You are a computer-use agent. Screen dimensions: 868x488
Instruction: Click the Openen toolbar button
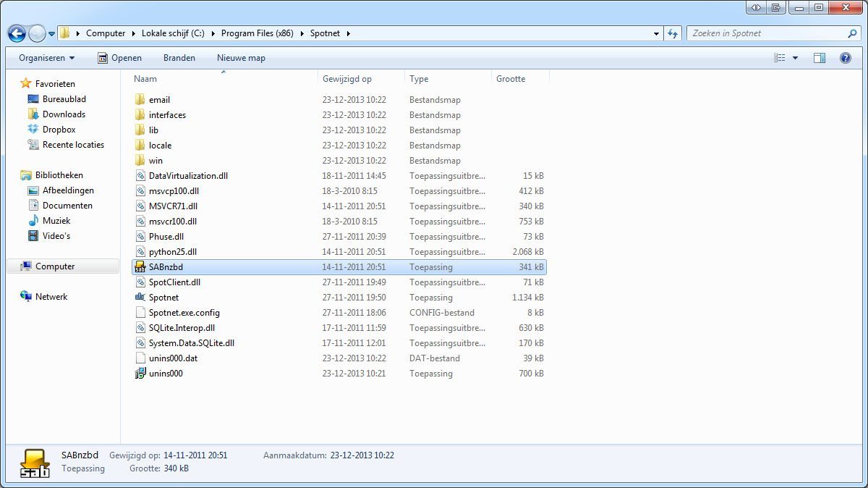(x=119, y=58)
